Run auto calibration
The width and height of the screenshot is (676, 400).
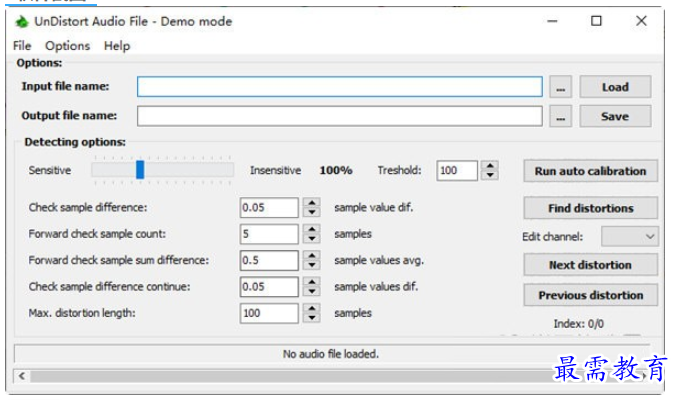(x=591, y=171)
